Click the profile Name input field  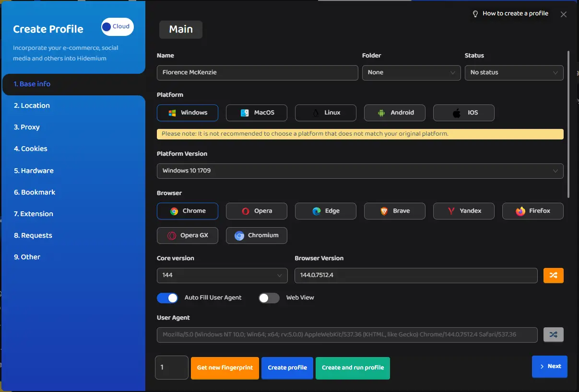pos(257,72)
